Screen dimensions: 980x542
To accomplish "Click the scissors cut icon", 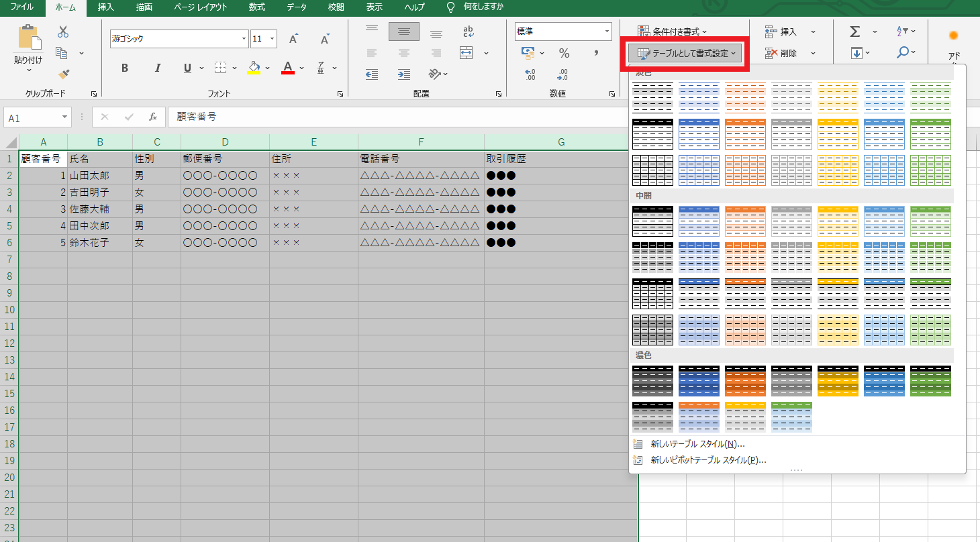I will click(63, 32).
